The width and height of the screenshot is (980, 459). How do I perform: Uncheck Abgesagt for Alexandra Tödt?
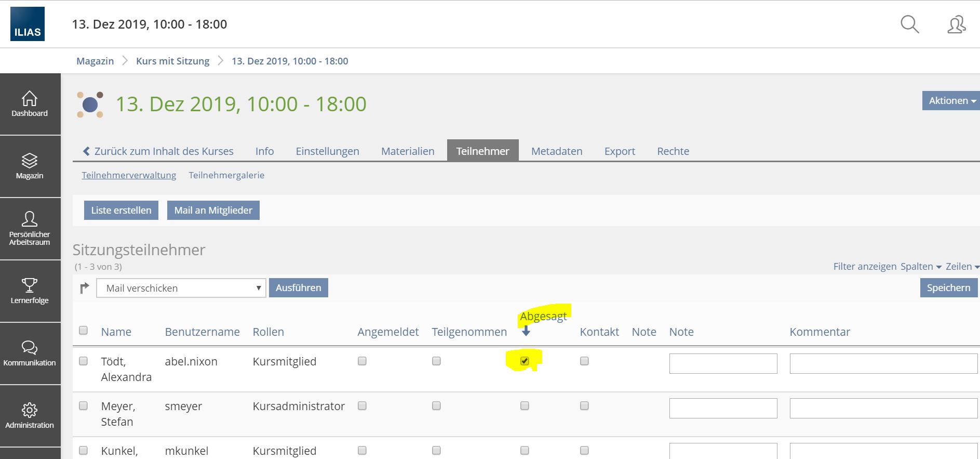525,361
